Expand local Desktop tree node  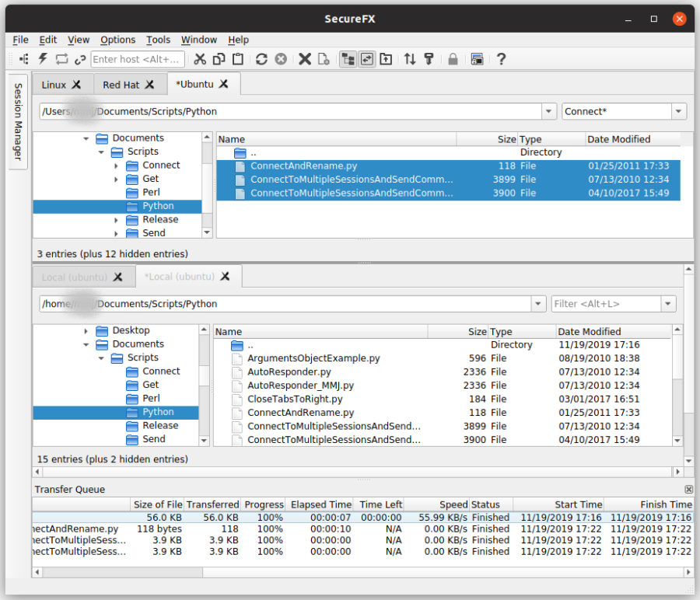[86, 331]
